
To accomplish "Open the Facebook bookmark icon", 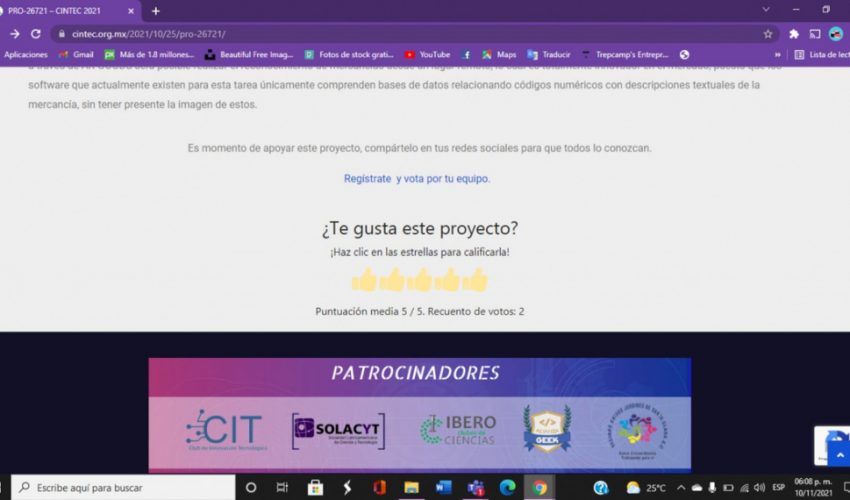I will (x=466, y=55).
